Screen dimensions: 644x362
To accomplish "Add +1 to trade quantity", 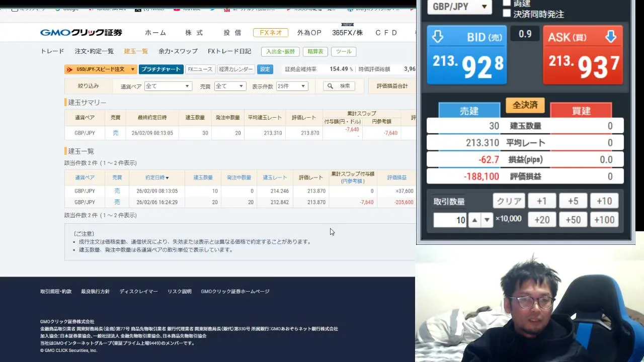I will pyautogui.click(x=541, y=201).
